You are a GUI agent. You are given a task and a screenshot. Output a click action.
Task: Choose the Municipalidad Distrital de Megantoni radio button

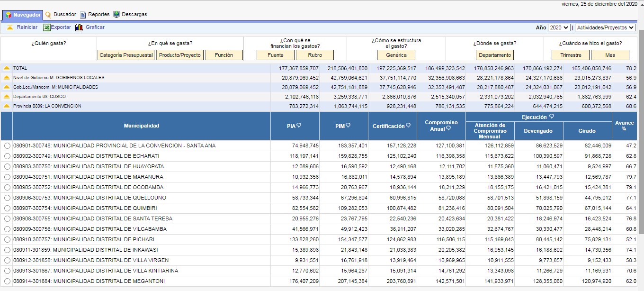7,281
